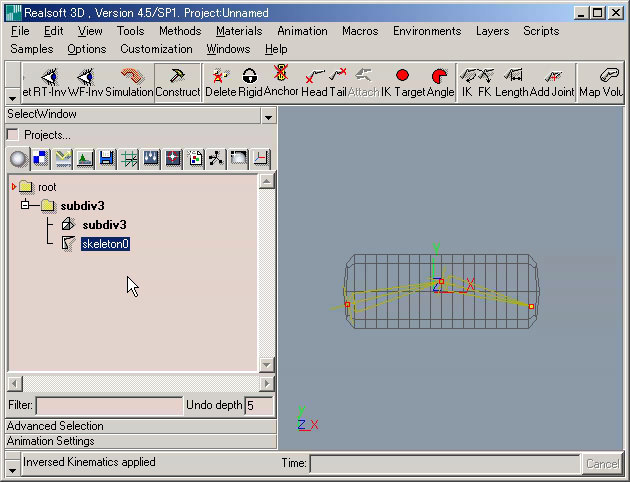Click the IK tool next to FK

pyautogui.click(x=467, y=82)
